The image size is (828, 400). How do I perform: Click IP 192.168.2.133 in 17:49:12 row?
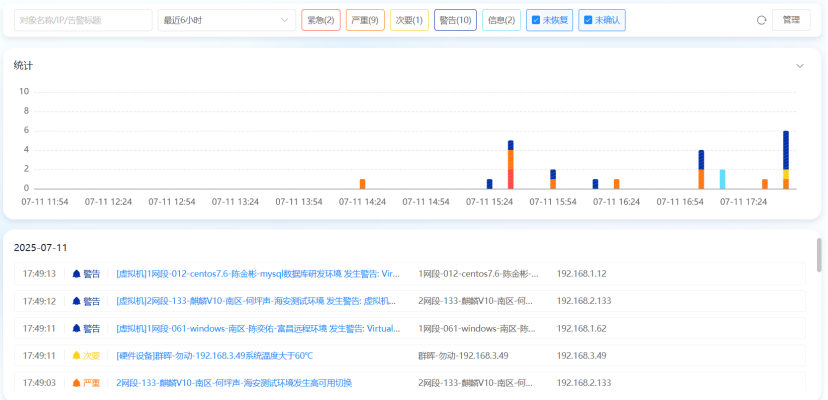(x=584, y=301)
